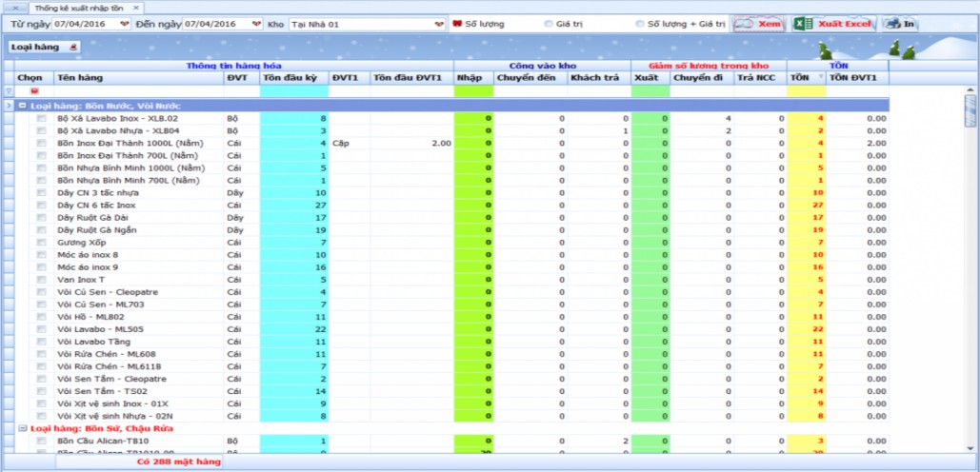Click the Xem view report button
Image resolution: width=980 pixels, height=472 pixels.
(x=758, y=23)
